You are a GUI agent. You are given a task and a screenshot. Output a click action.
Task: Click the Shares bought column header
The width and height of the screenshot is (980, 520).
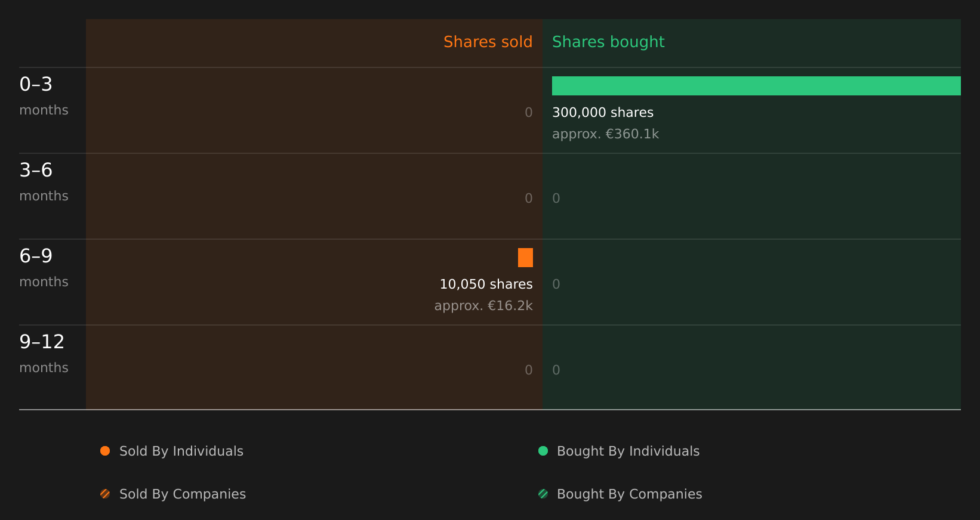(x=608, y=42)
